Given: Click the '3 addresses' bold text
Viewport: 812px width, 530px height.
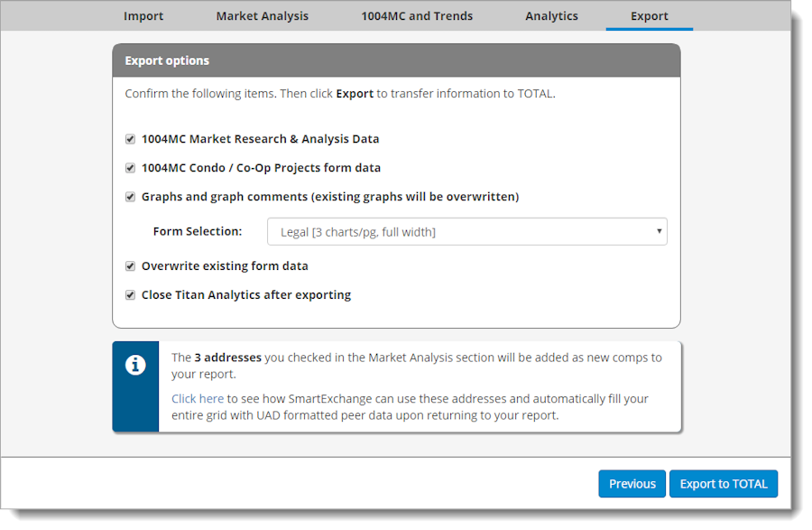Looking at the screenshot, I should pyautogui.click(x=228, y=358).
